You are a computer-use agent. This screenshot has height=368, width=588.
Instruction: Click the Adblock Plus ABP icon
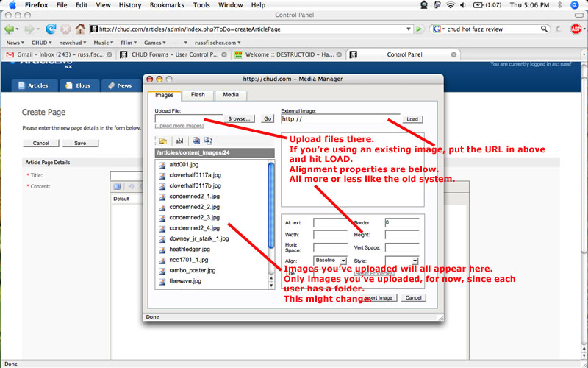tap(577, 29)
